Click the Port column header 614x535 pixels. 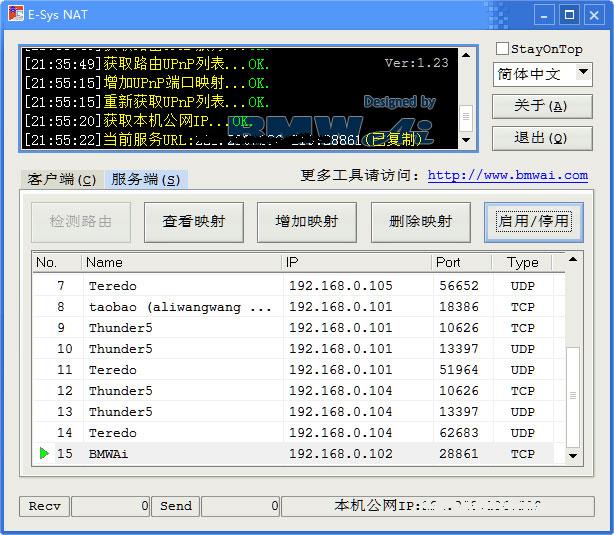(x=462, y=262)
